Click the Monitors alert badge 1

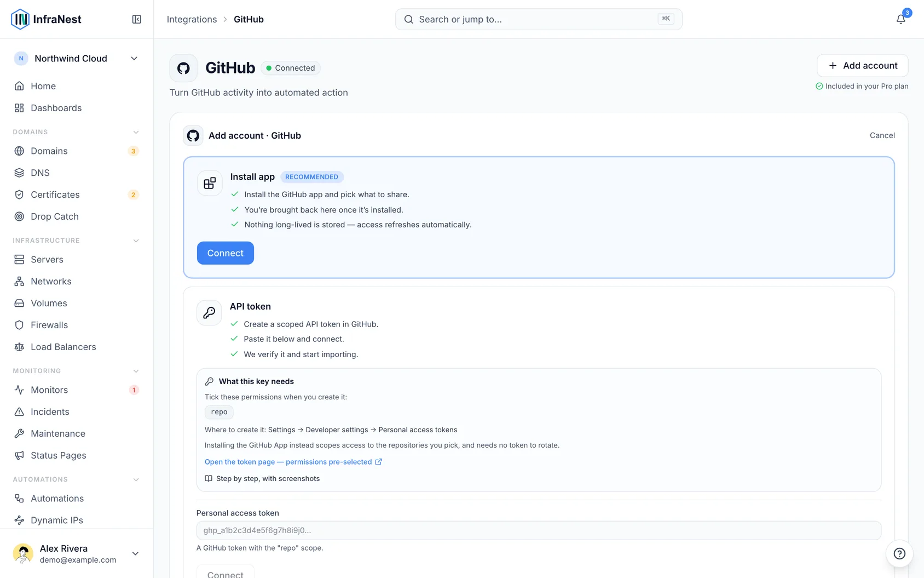pyautogui.click(x=134, y=390)
